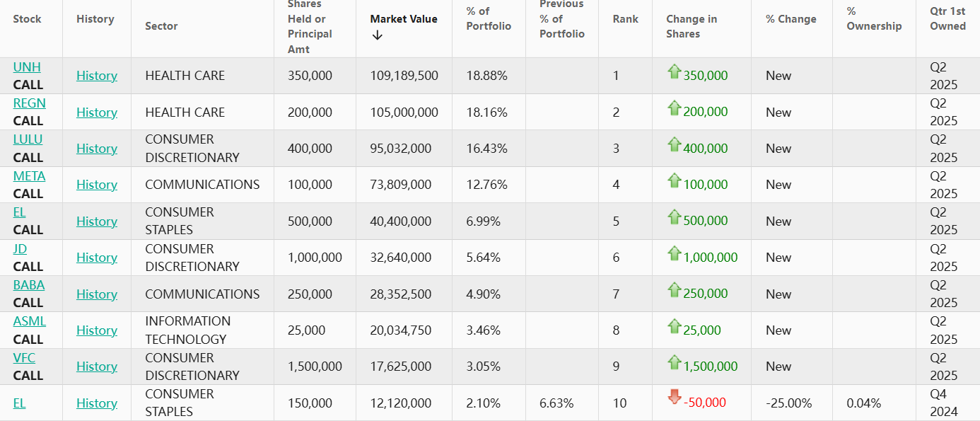The image size is (980, 421).
Task: Toggle Market Value sort arrow
Action: click(377, 35)
